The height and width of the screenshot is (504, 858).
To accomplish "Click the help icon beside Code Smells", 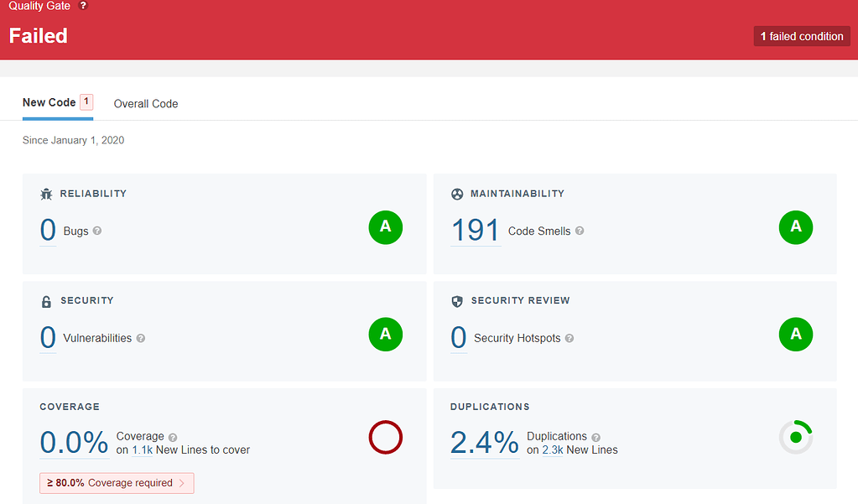I will coord(580,231).
